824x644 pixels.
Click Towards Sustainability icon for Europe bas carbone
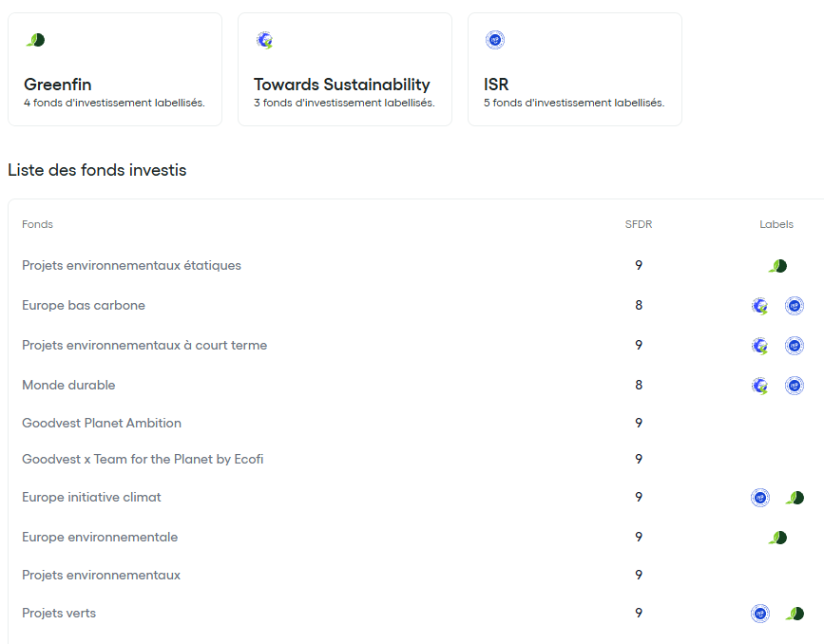pyautogui.click(x=760, y=306)
